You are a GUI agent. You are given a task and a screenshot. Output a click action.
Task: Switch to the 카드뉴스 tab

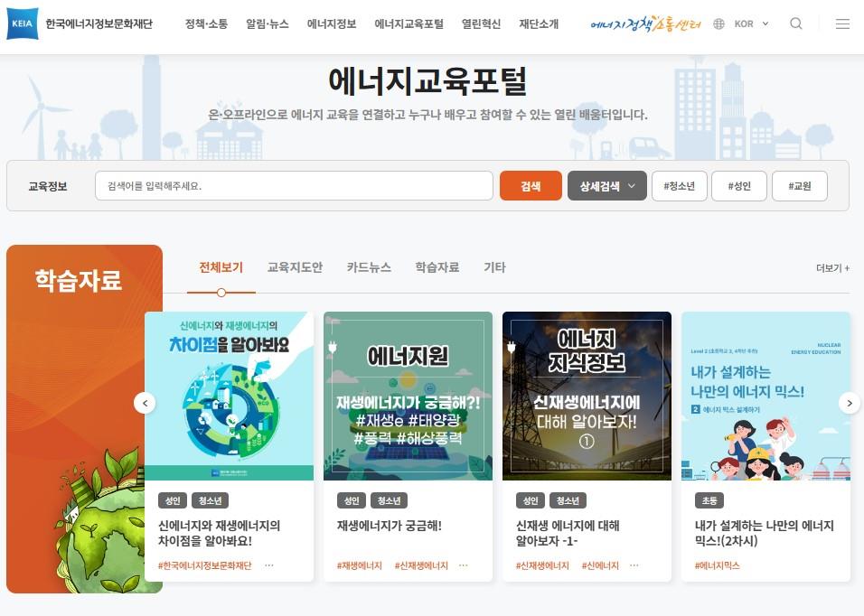(x=369, y=267)
